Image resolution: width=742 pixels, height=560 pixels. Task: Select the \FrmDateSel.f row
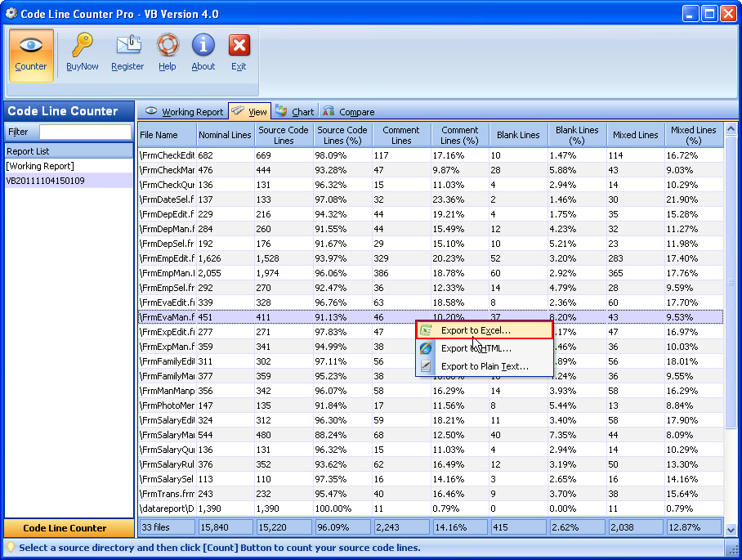coord(431,199)
